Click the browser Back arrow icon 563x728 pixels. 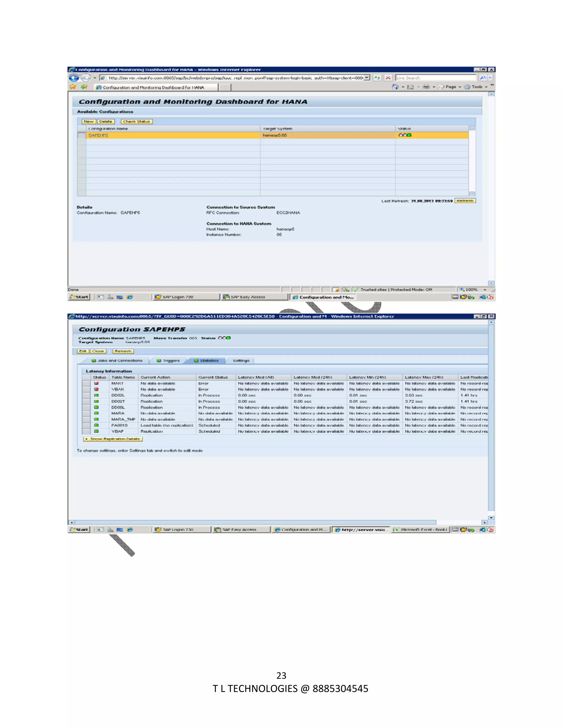74,78
